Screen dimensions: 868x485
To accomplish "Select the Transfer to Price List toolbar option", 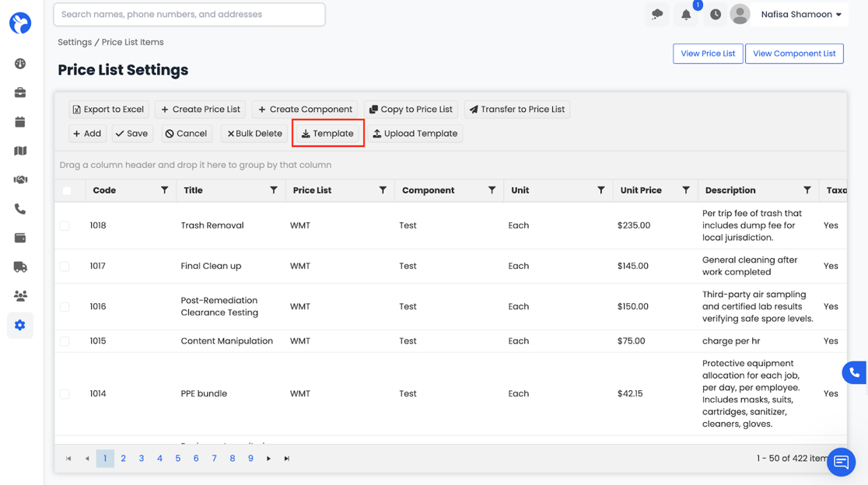I will coord(516,109).
